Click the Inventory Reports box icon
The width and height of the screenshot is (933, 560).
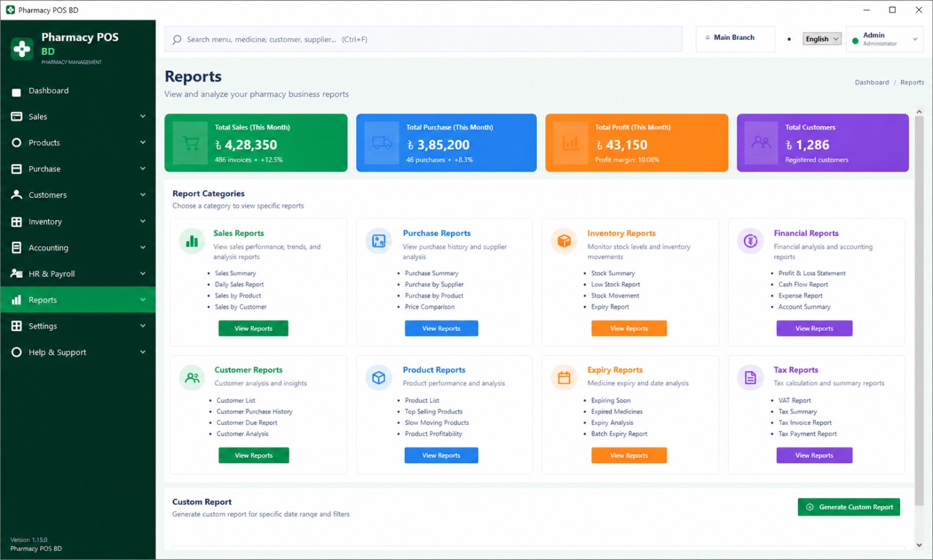[x=564, y=241]
